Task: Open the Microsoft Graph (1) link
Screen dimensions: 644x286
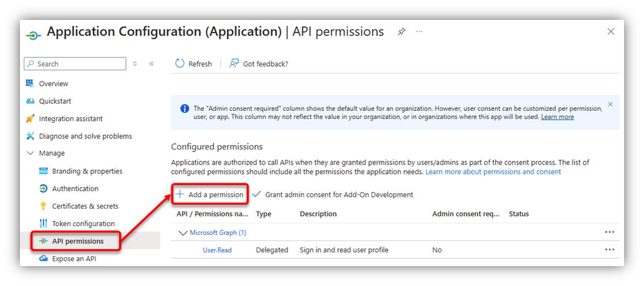Action: pos(218,232)
